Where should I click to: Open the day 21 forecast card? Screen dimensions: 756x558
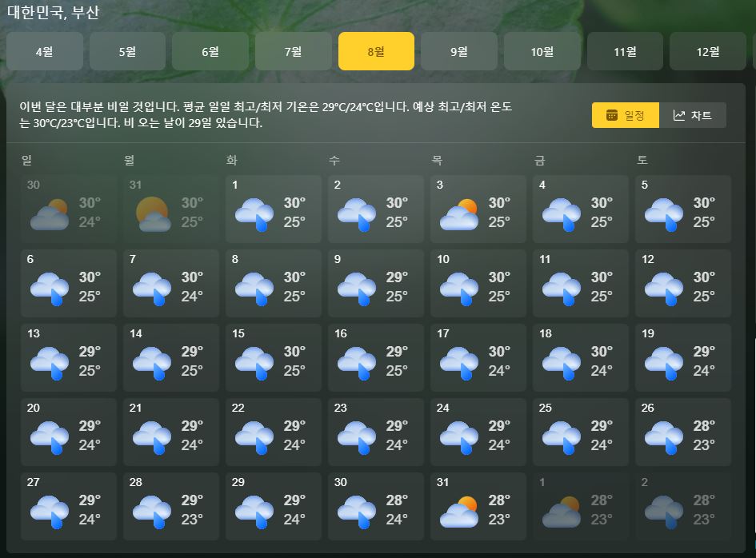171,432
